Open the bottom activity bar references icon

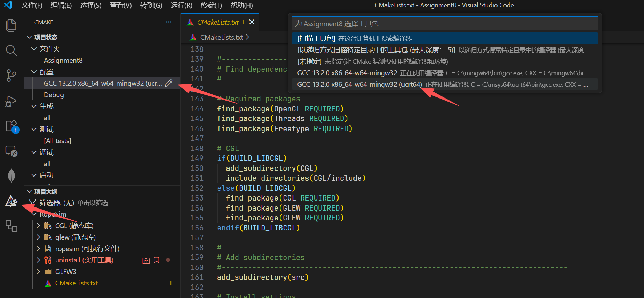point(11,226)
